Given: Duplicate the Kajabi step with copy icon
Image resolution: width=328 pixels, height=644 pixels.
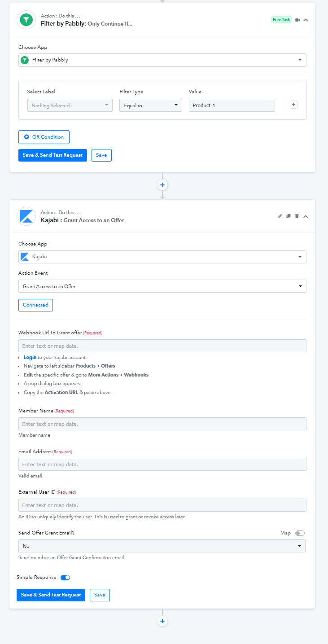Looking at the screenshot, I should point(289,216).
